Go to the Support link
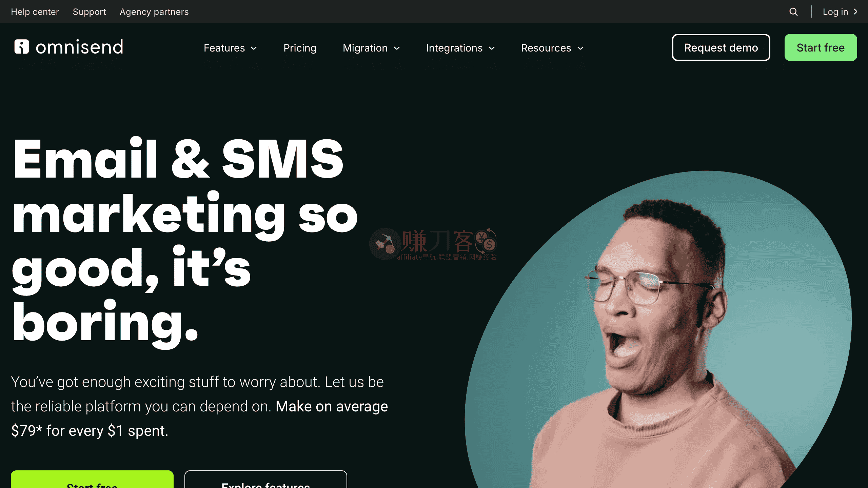The image size is (868, 488). pyautogui.click(x=89, y=12)
